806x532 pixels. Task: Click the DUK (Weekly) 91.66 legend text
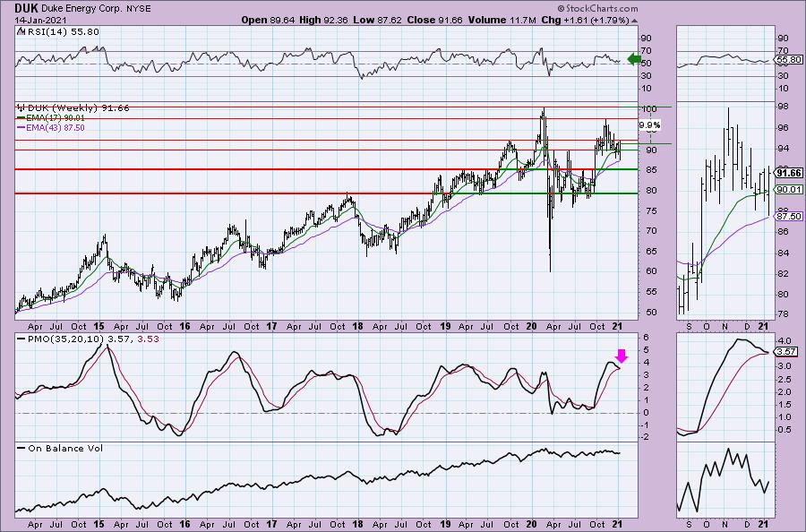coord(78,108)
